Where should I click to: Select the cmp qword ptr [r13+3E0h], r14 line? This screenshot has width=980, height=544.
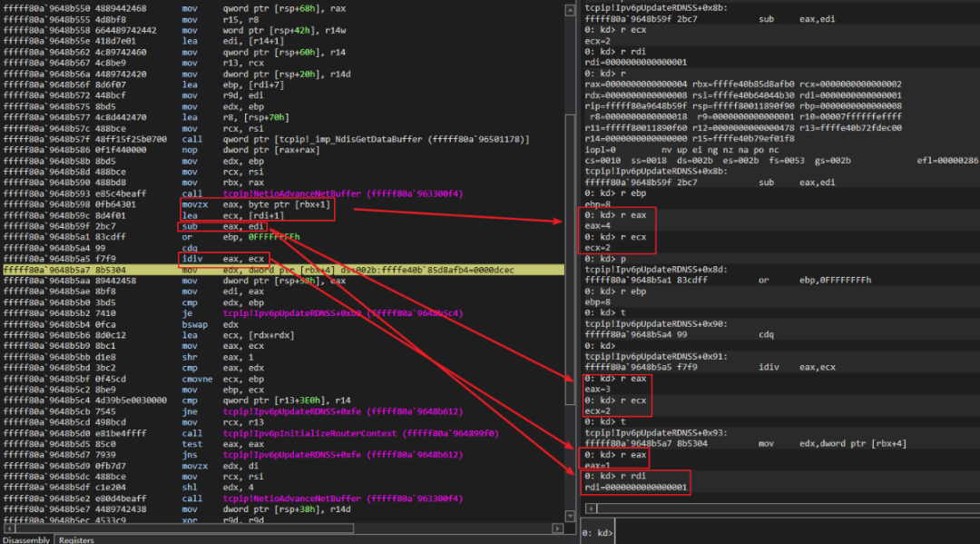[x=284, y=401]
